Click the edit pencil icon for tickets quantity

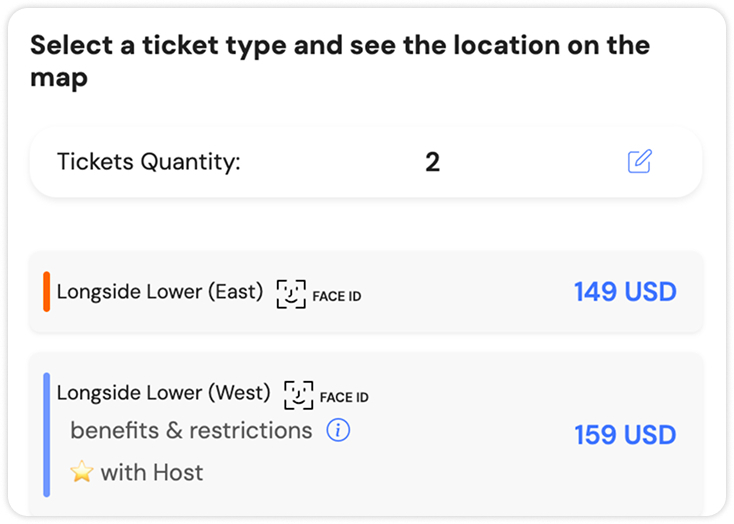[x=640, y=161]
